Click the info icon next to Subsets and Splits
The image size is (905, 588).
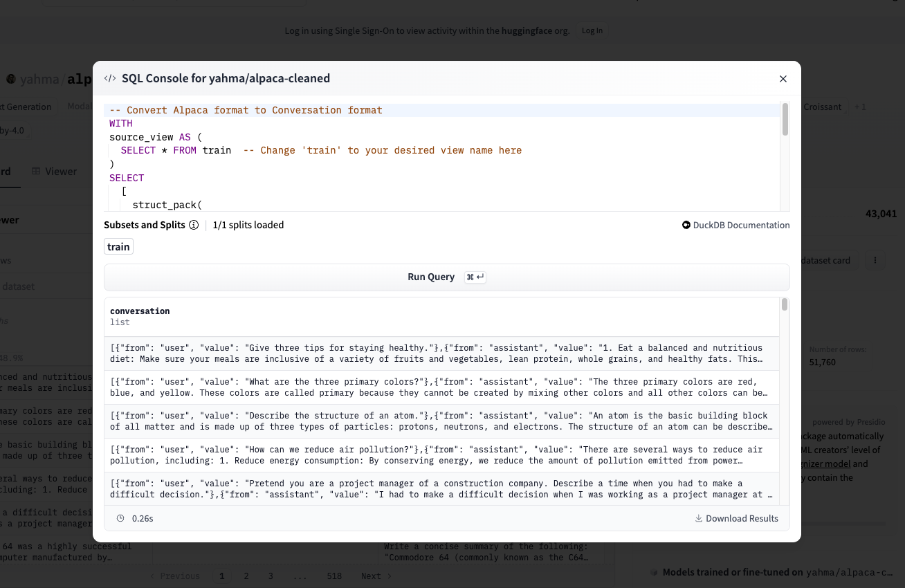(194, 225)
